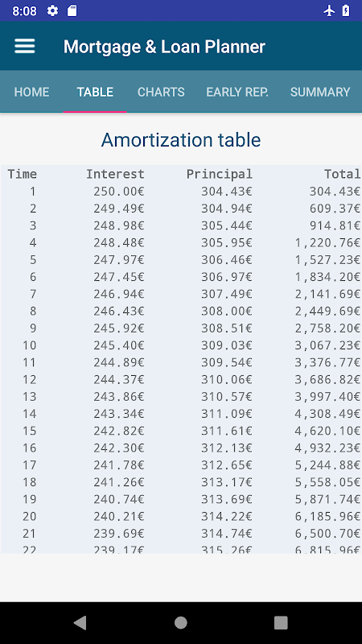Tap the row with total 1,220.76€
The image size is (362, 644).
coord(181,243)
